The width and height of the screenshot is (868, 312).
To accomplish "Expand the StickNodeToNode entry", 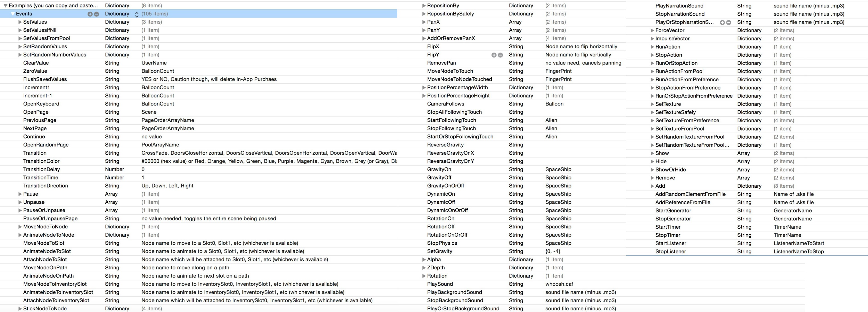I will click(x=20, y=309).
